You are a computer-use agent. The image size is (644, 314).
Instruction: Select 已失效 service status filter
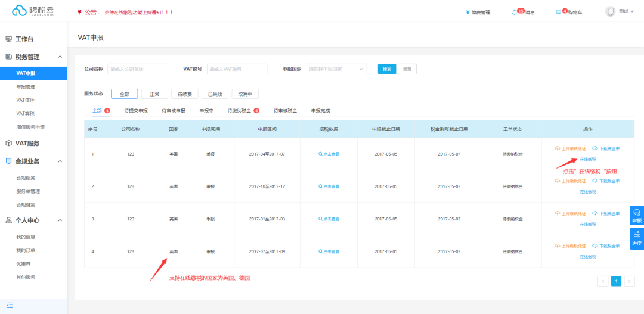point(215,94)
